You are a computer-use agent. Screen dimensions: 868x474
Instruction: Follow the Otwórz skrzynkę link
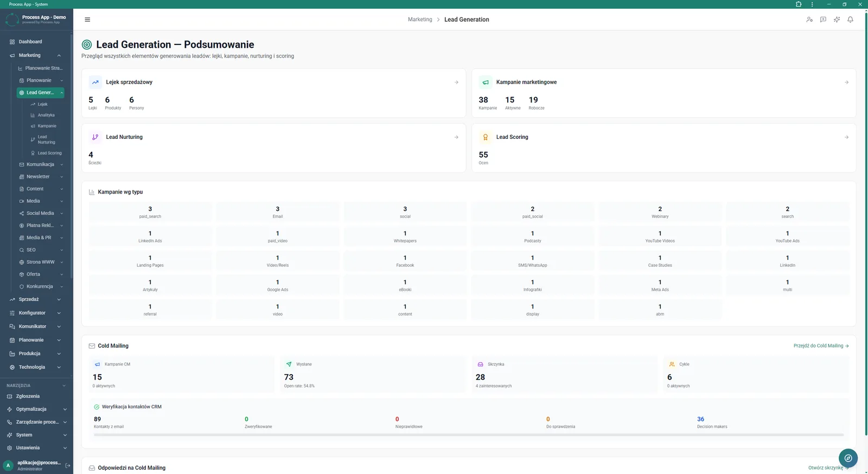(828, 468)
